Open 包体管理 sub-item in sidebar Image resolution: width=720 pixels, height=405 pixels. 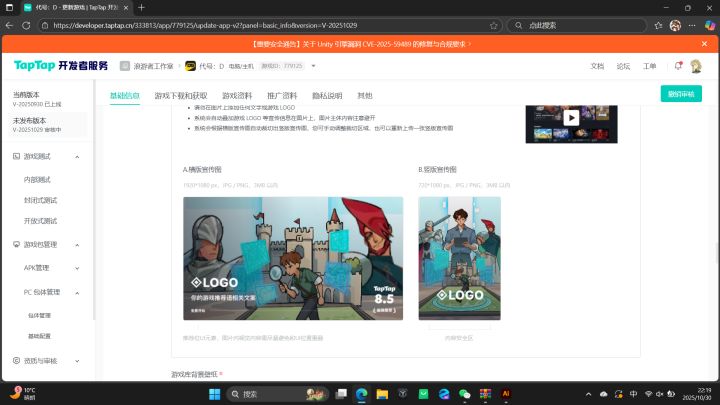click(39, 315)
